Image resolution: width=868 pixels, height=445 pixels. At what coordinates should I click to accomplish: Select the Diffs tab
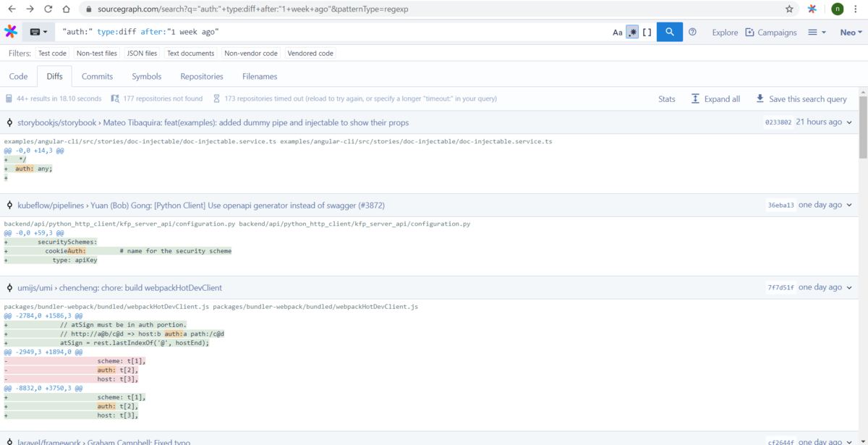pyautogui.click(x=54, y=76)
